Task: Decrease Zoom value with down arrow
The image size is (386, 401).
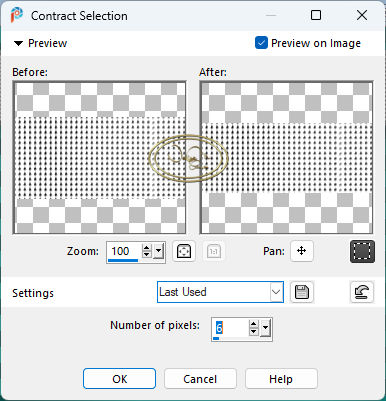Action: tap(147, 254)
